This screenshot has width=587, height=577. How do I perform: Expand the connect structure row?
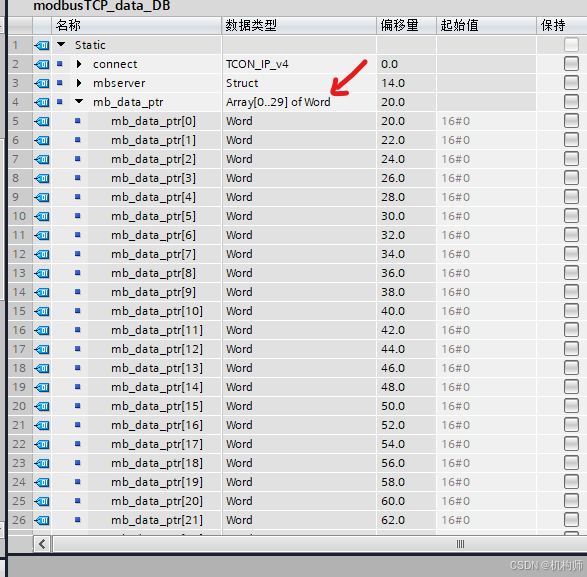(x=79, y=64)
